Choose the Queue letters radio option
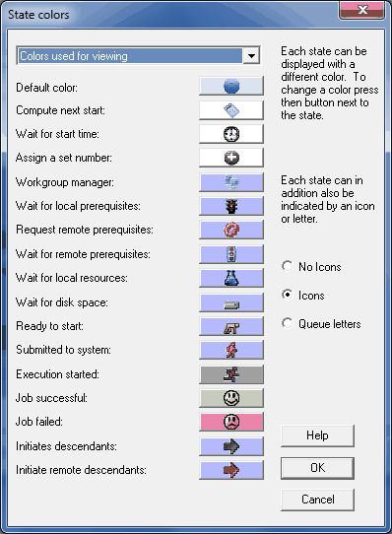Image resolution: width=392 pixels, height=534 pixels. 321,323
